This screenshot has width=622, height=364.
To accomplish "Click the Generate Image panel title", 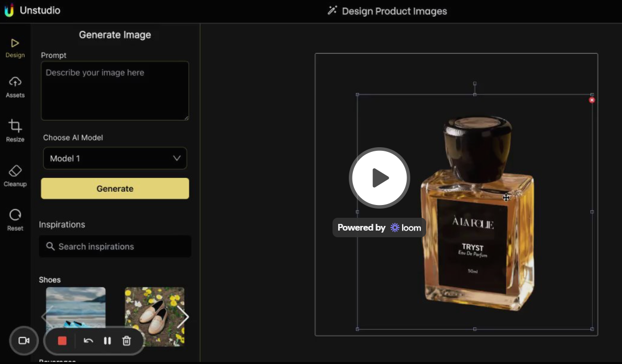I will pyautogui.click(x=115, y=35).
